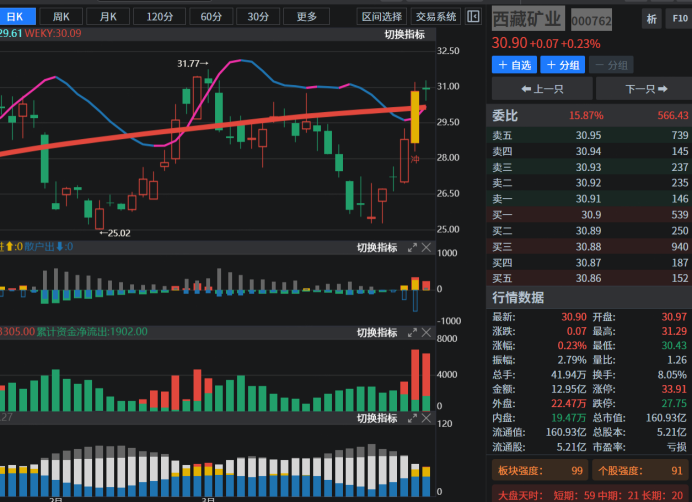Click the stock code 000762 field
Image resolution: width=692 pixels, height=502 pixels.
(591, 21)
